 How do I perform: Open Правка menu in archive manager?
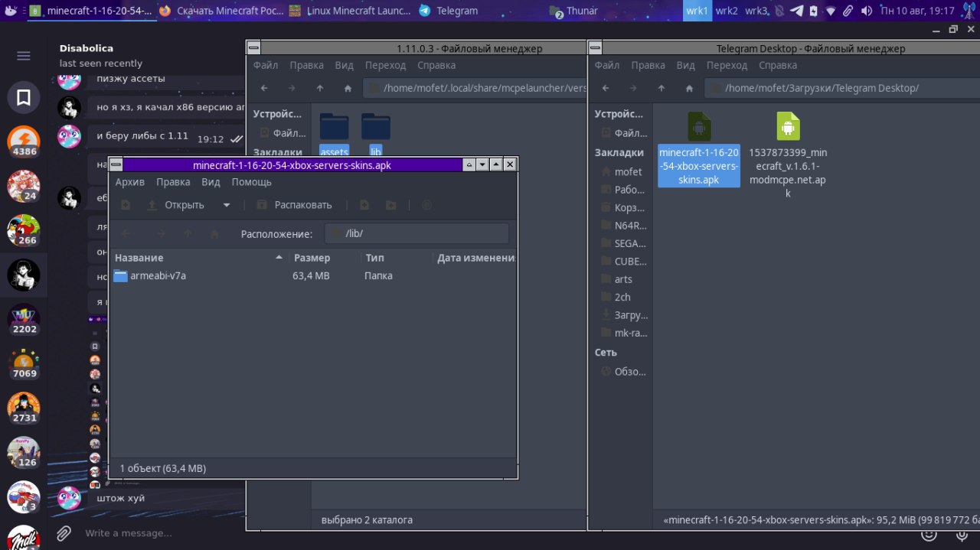pos(173,182)
